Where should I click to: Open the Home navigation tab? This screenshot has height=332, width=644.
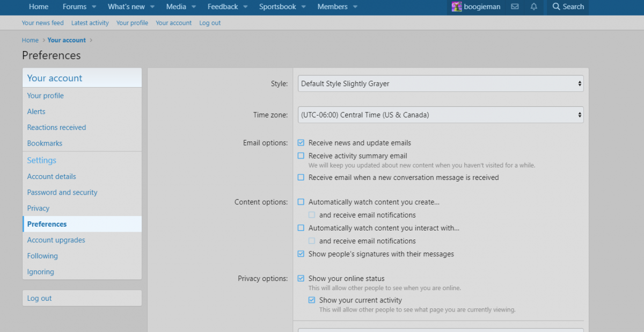coord(39,7)
